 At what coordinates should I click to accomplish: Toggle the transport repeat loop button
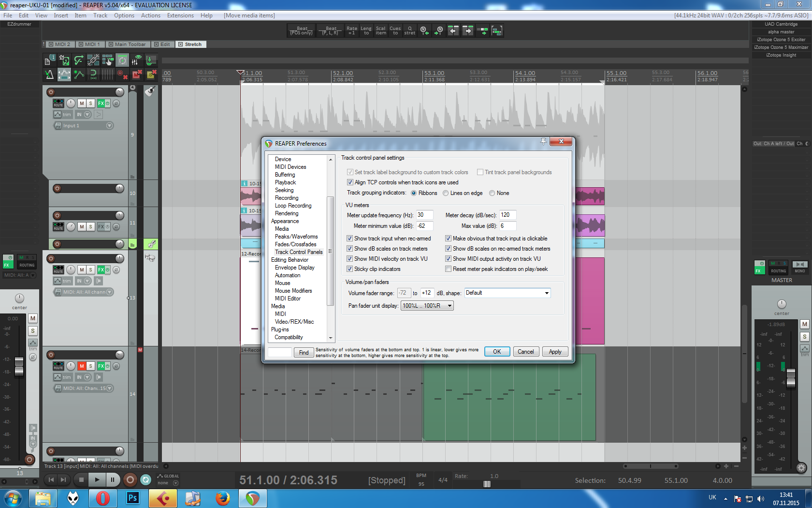(x=145, y=479)
